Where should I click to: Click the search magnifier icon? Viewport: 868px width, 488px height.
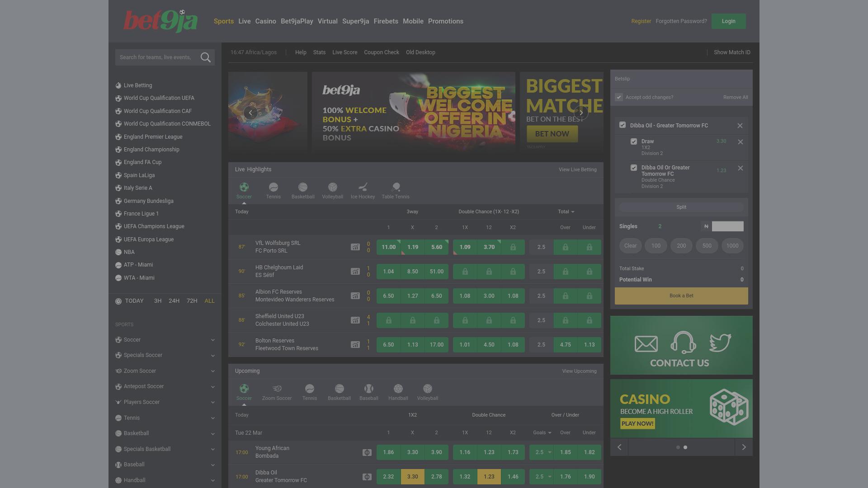206,57
